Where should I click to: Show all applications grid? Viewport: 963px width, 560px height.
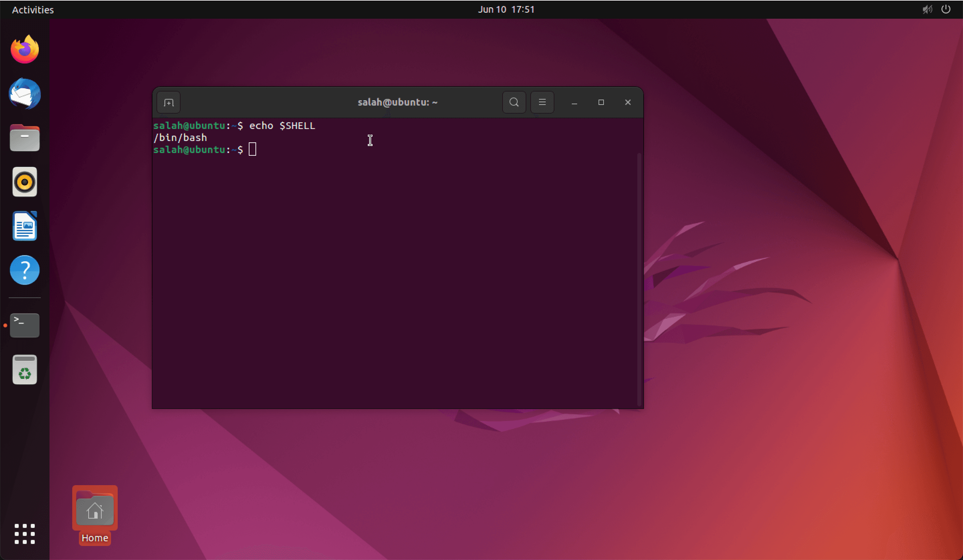[x=25, y=534]
